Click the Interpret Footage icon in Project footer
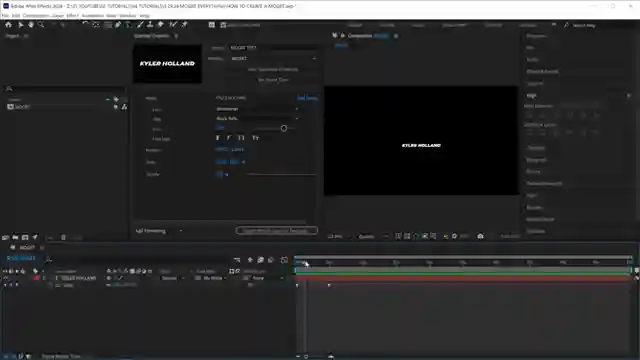Viewport: 640px width, 360px height. tap(5, 237)
